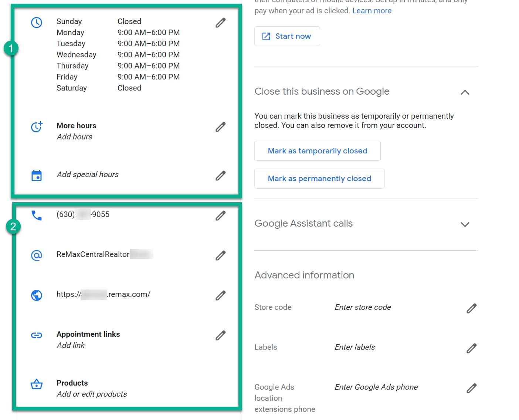The height and width of the screenshot is (420, 519).
Task: Edit the store code field
Action: (x=471, y=308)
